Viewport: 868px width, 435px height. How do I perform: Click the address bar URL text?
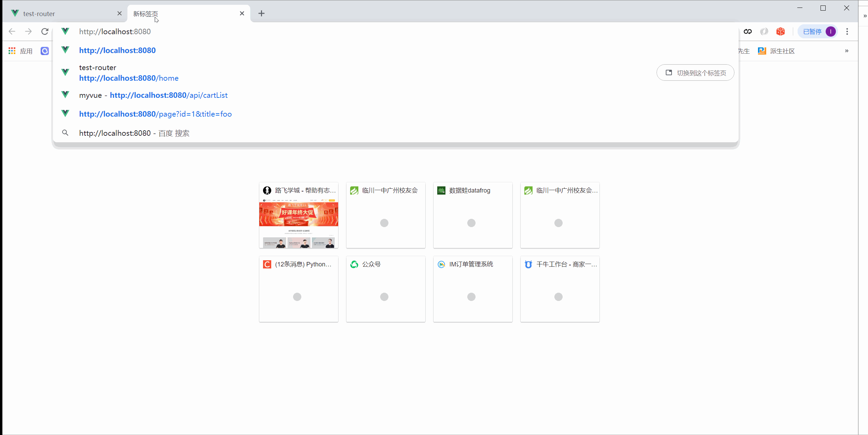coord(115,31)
